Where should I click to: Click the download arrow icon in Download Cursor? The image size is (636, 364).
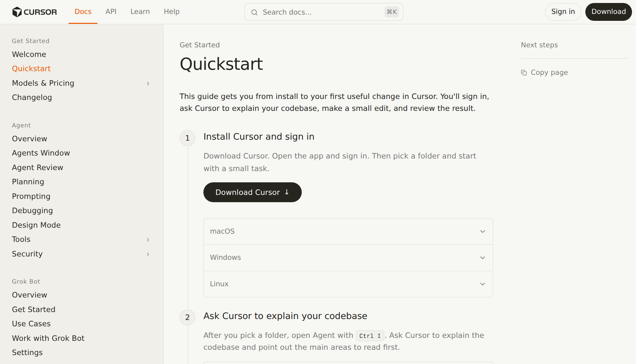coord(287,192)
